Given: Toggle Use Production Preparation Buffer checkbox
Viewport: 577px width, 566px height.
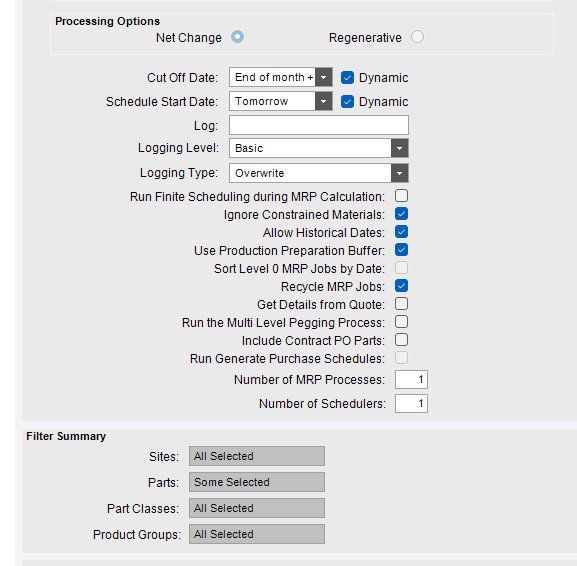Looking at the screenshot, I should tap(401, 250).
